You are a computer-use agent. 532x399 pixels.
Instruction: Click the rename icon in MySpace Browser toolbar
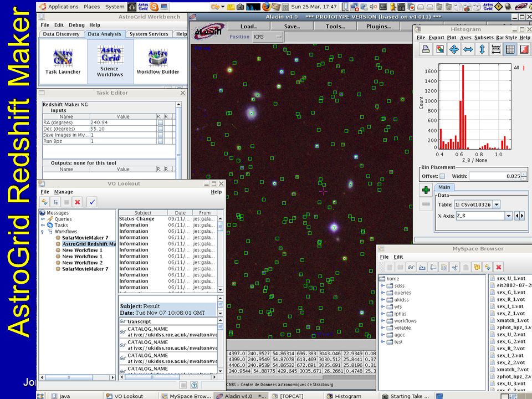click(x=433, y=267)
